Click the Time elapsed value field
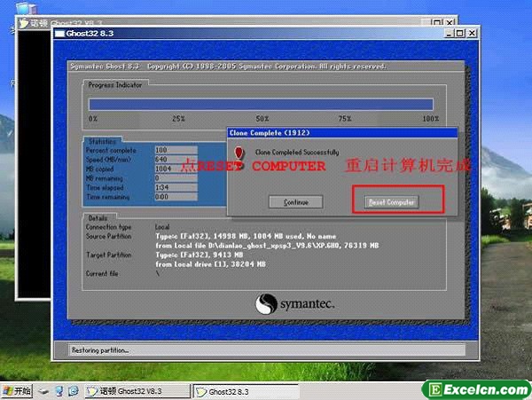532x400 pixels. click(175, 187)
